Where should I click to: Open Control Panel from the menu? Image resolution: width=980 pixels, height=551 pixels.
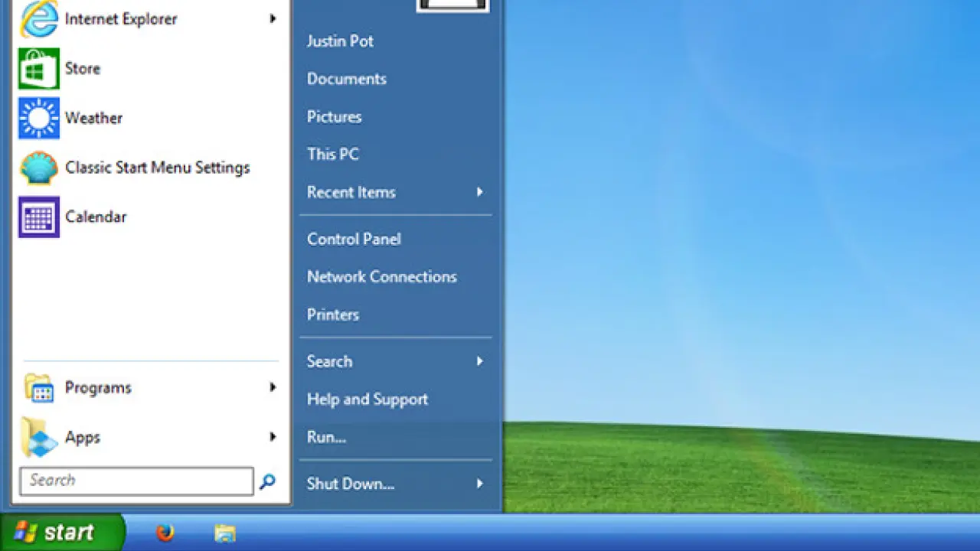[354, 240]
